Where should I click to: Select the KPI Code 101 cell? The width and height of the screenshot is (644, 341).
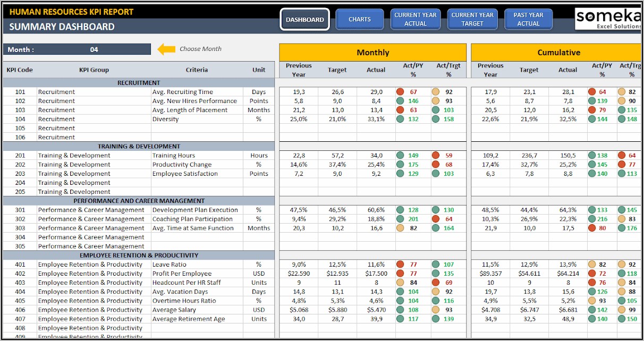[x=20, y=92]
